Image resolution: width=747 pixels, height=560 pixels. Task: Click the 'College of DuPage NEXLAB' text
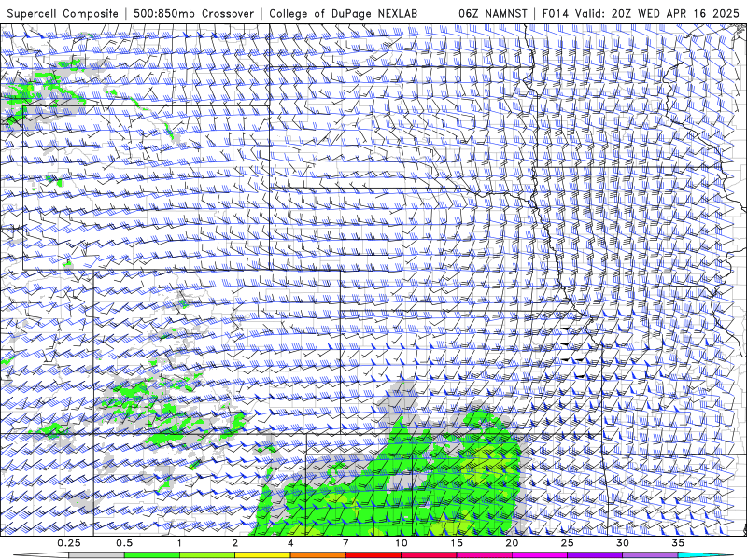(343, 14)
